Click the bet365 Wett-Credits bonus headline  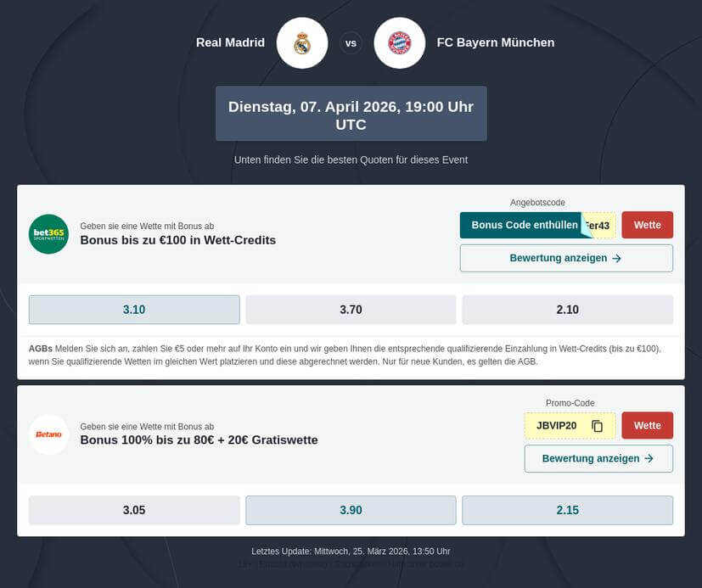[x=178, y=240]
